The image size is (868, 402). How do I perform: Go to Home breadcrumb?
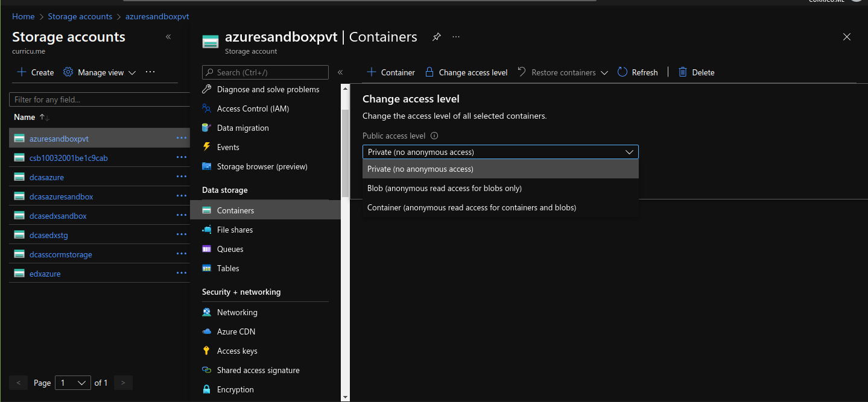tap(24, 16)
